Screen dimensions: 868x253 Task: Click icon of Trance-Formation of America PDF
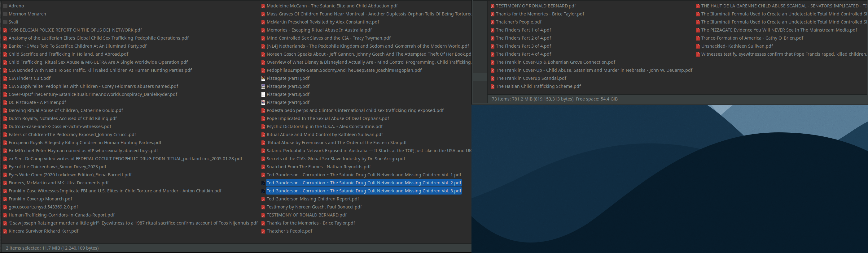[698, 38]
